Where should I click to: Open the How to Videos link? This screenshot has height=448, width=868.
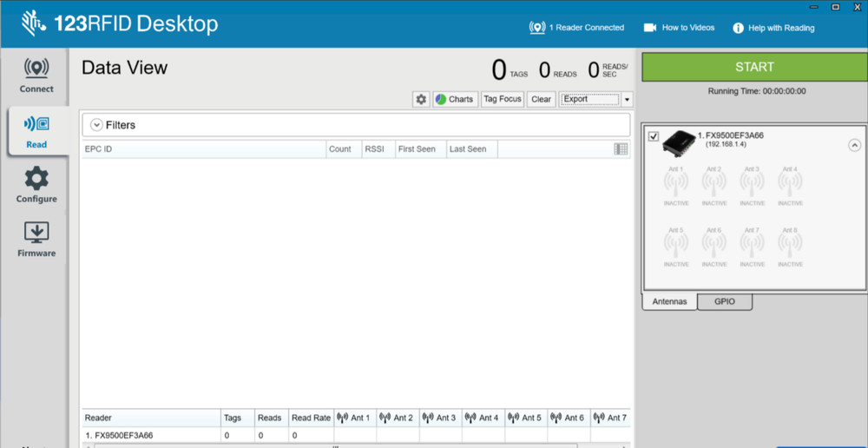coord(688,28)
